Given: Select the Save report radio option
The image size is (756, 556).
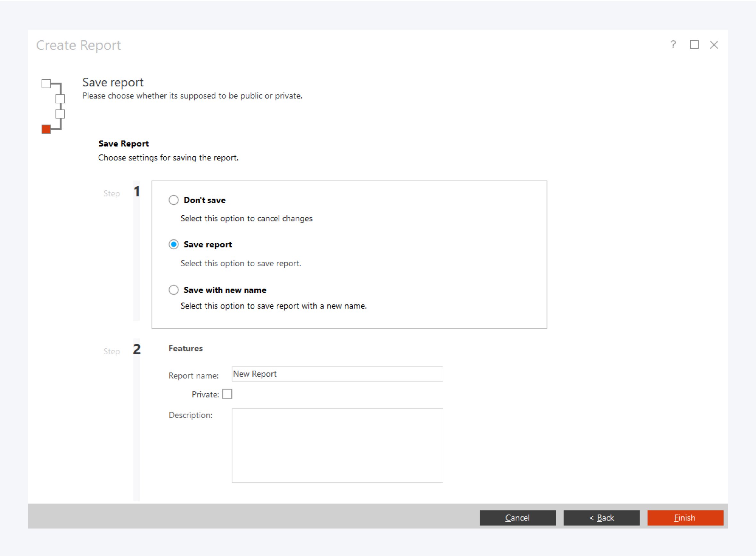Looking at the screenshot, I should 173,244.
